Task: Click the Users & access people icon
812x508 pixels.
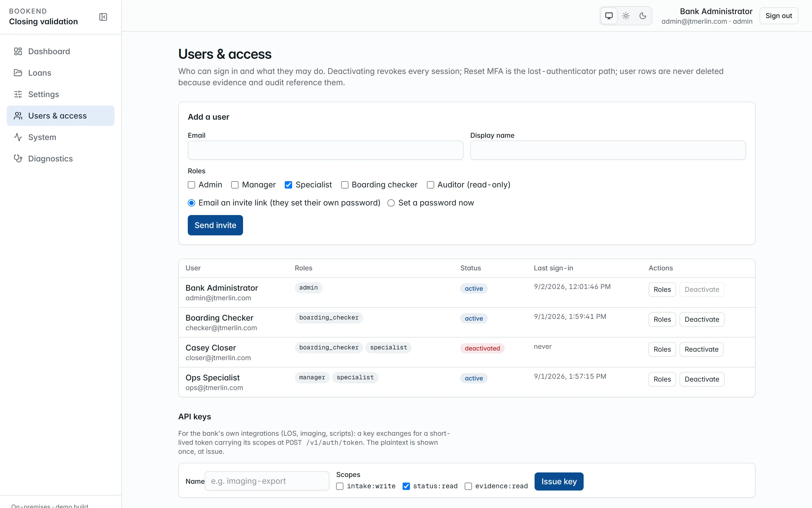Action: tap(18, 116)
